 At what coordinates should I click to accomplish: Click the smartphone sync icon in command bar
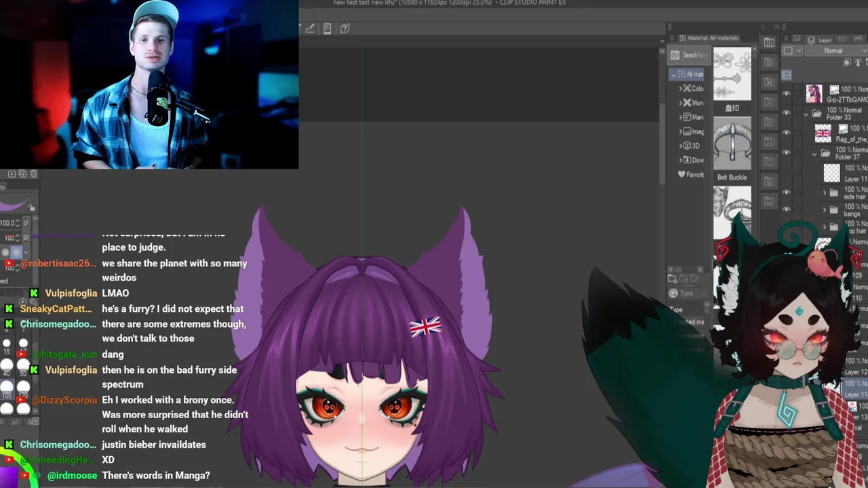(x=328, y=28)
